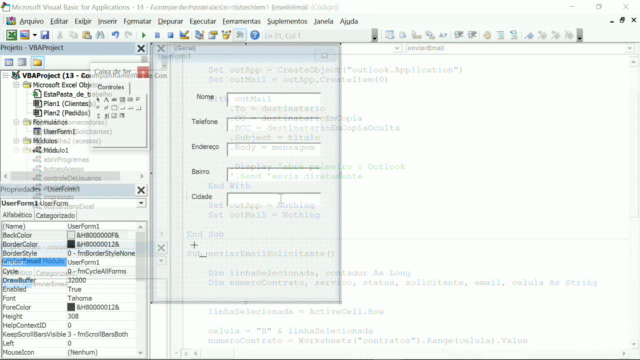Collapse the Módulos folder
The height and width of the screenshot is (360, 640).
click(16, 141)
